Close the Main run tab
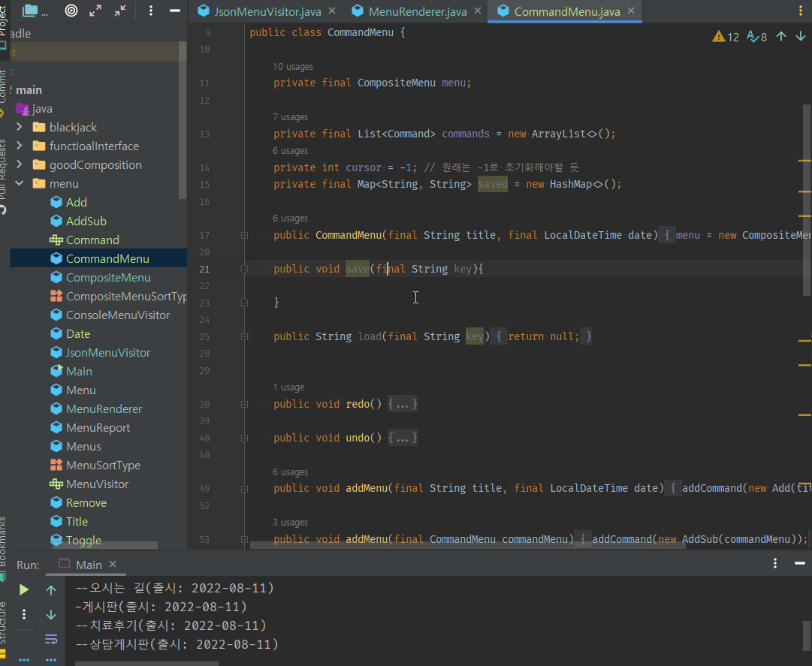Screen dimensions: 812x666 [113, 564]
